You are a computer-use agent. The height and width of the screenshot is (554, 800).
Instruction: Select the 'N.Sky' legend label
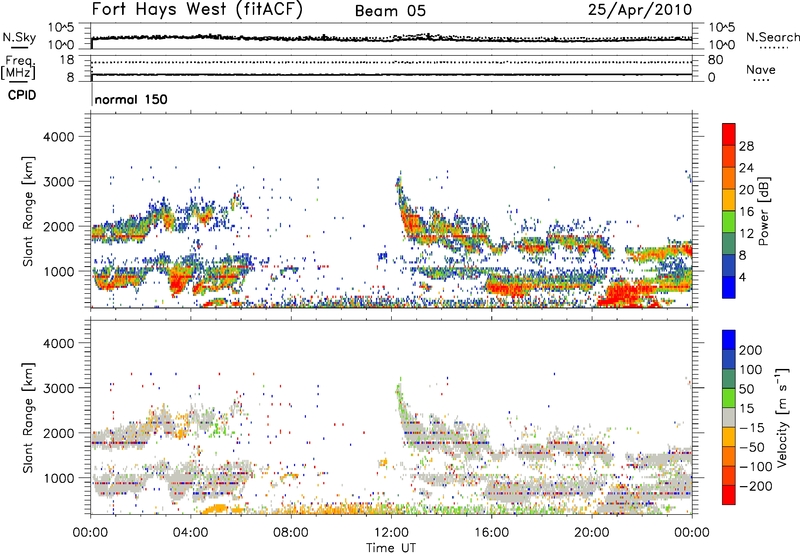point(19,37)
